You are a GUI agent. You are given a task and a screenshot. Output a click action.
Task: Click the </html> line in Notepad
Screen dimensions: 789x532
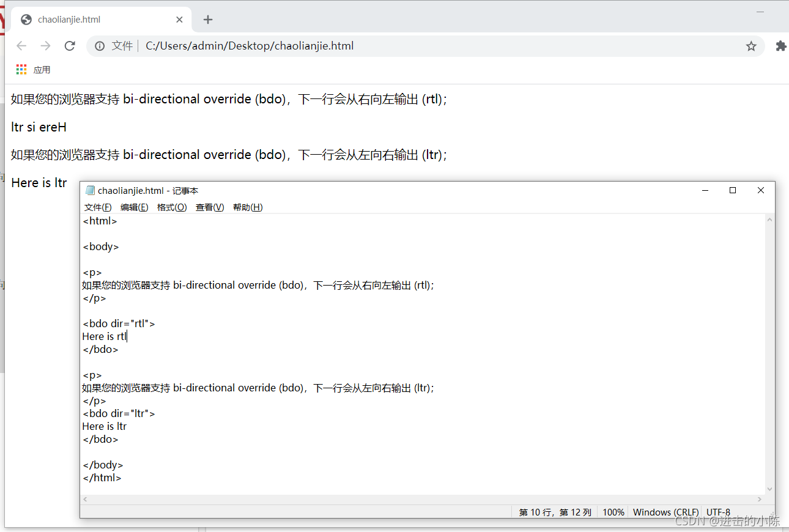[102, 478]
